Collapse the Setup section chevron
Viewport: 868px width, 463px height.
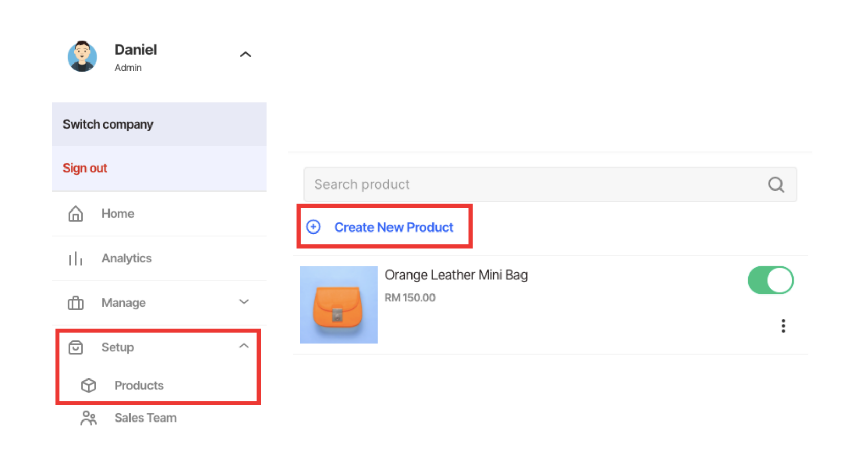pyautogui.click(x=244, y=346)
